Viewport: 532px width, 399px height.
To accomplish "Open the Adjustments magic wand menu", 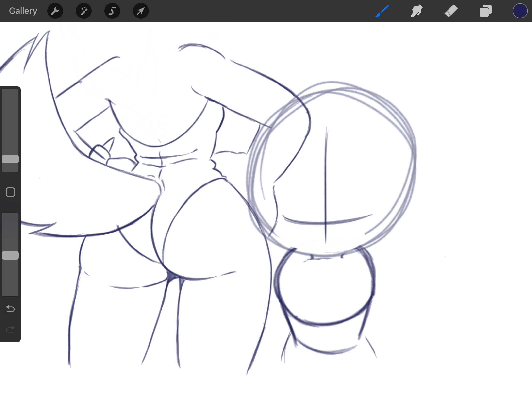I will click(x=84, y=11).
